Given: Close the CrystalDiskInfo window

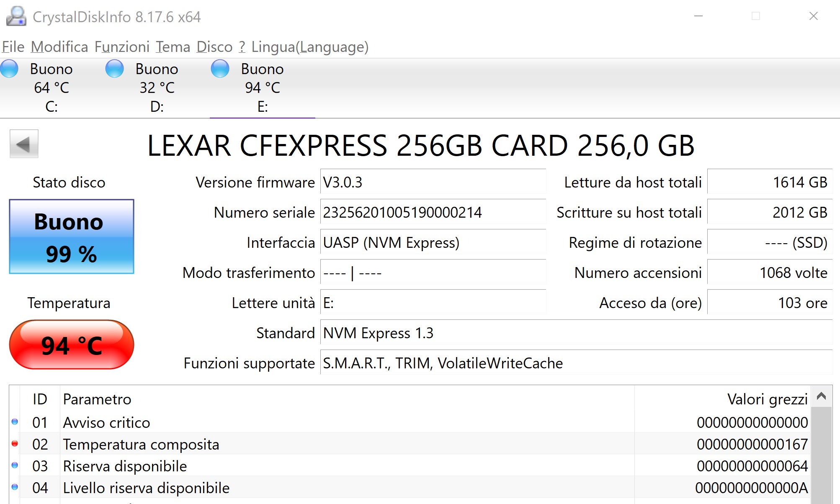Looking at the screenshot, I should pyautogui.click(x=814, y=16).
